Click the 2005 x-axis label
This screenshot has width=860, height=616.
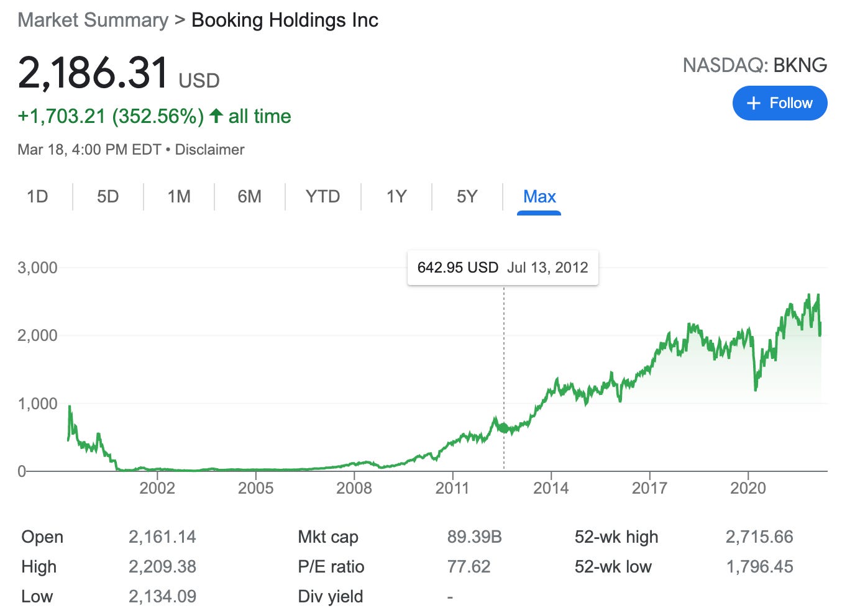pyautogui.click(x=255, y=488)
